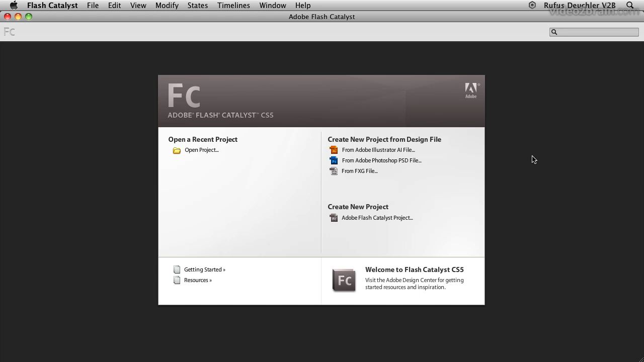This screenshot has height=362, width=644.
Task: Open the Modify menu
Action: pyautogui.click(x=167, y=5)
